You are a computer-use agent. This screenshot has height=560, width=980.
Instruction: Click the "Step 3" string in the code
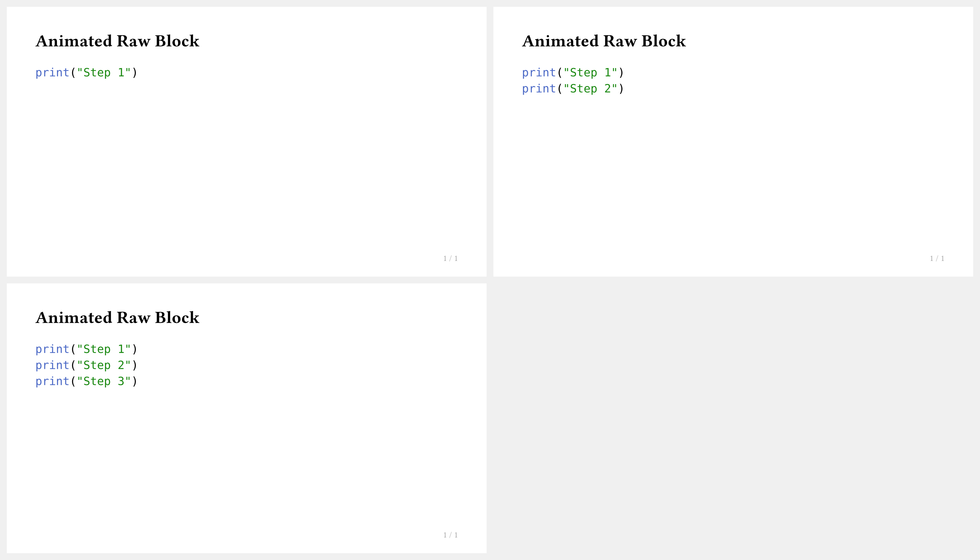(104, 381)
